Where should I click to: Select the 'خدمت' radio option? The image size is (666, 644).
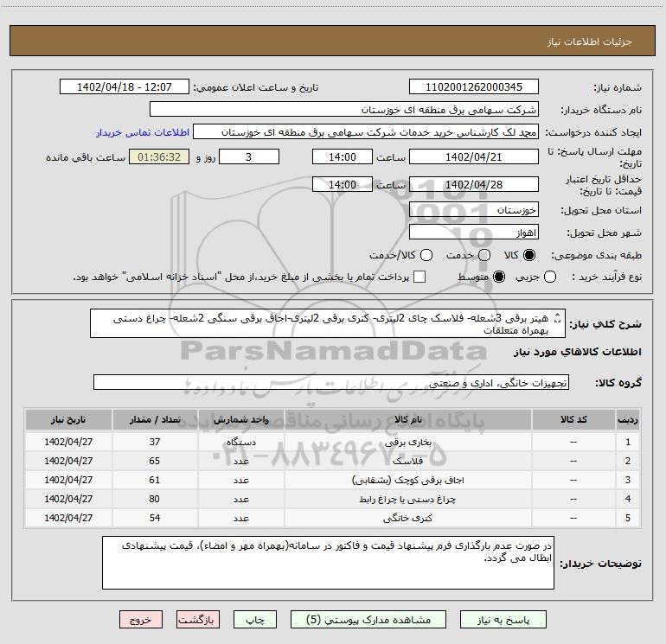[483, 255]
